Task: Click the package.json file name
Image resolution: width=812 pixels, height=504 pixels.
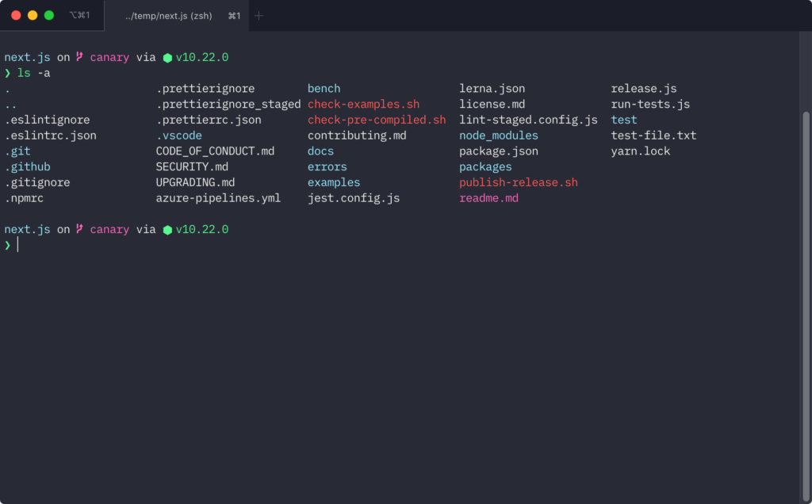Action: click(498, 151)
